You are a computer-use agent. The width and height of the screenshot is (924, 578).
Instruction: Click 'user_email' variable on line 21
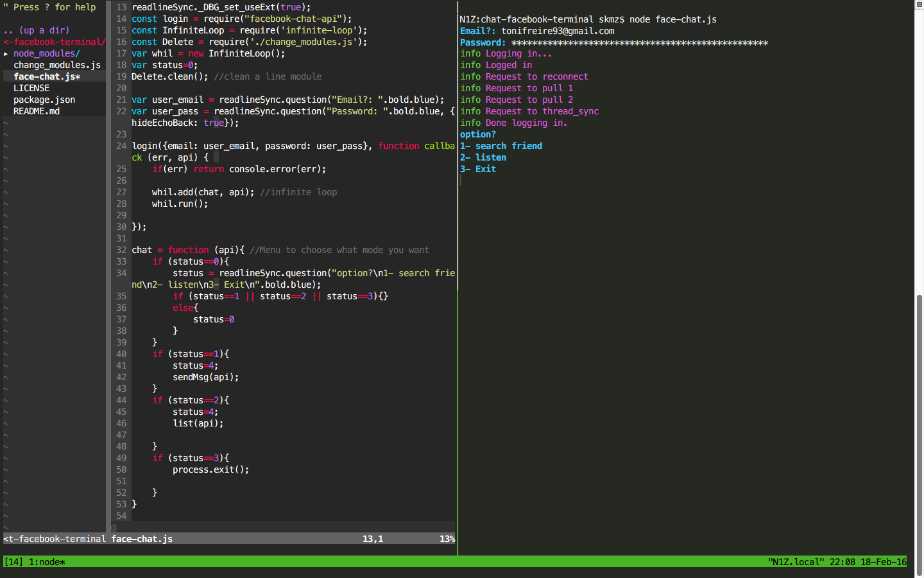click(x=178, y=100)
